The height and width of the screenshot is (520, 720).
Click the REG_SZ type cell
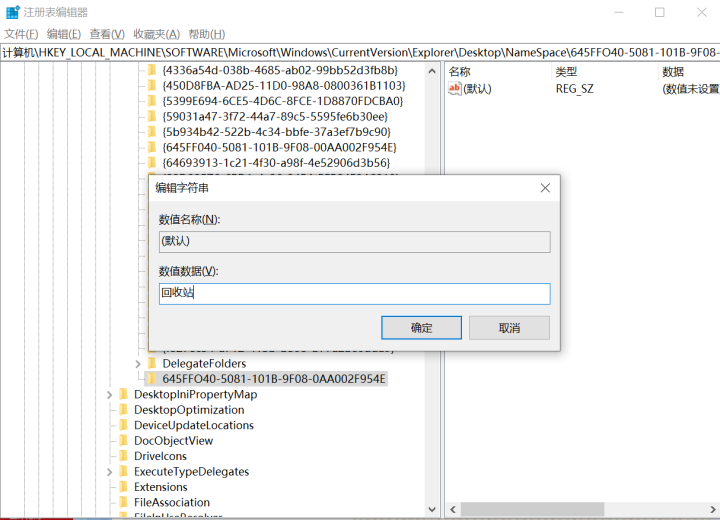point(574,89)
